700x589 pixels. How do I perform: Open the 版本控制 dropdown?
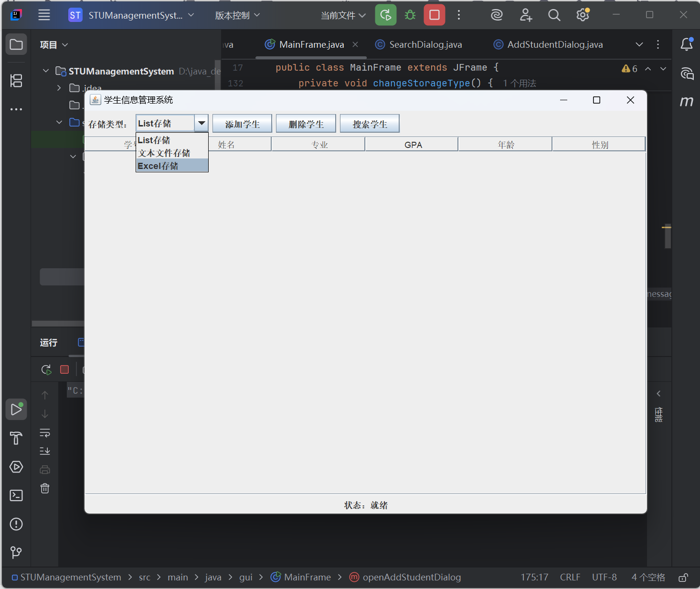(x=237, y=15)
